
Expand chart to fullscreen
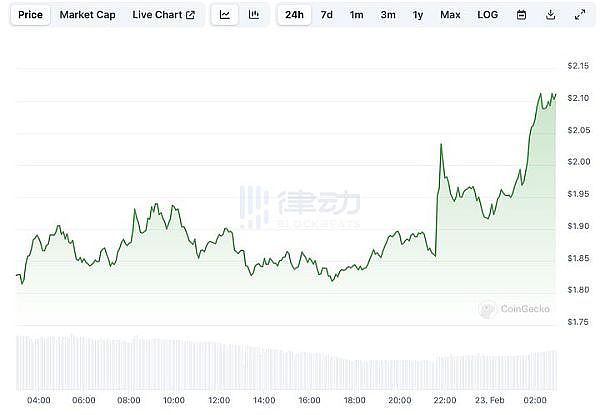[580, 15]
